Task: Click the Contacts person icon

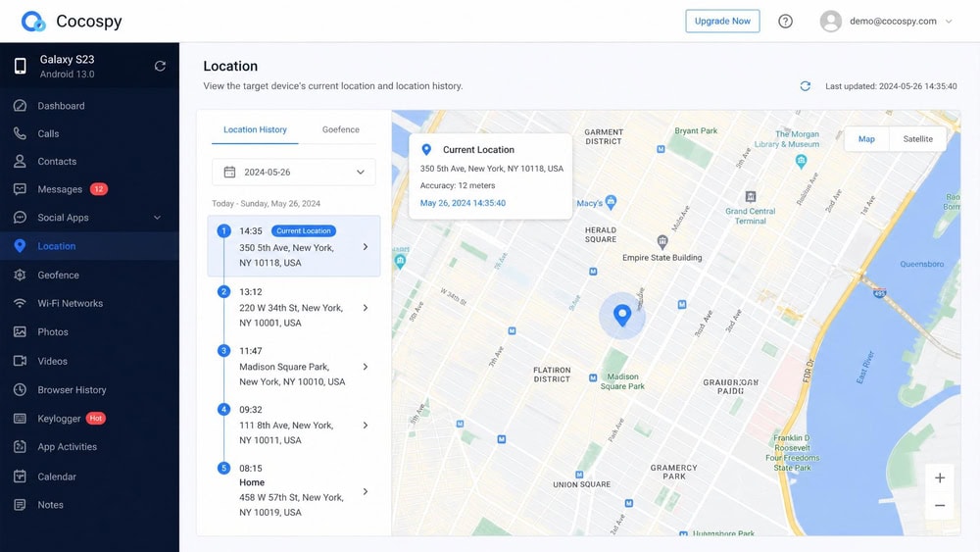Action: pos(20,161)
